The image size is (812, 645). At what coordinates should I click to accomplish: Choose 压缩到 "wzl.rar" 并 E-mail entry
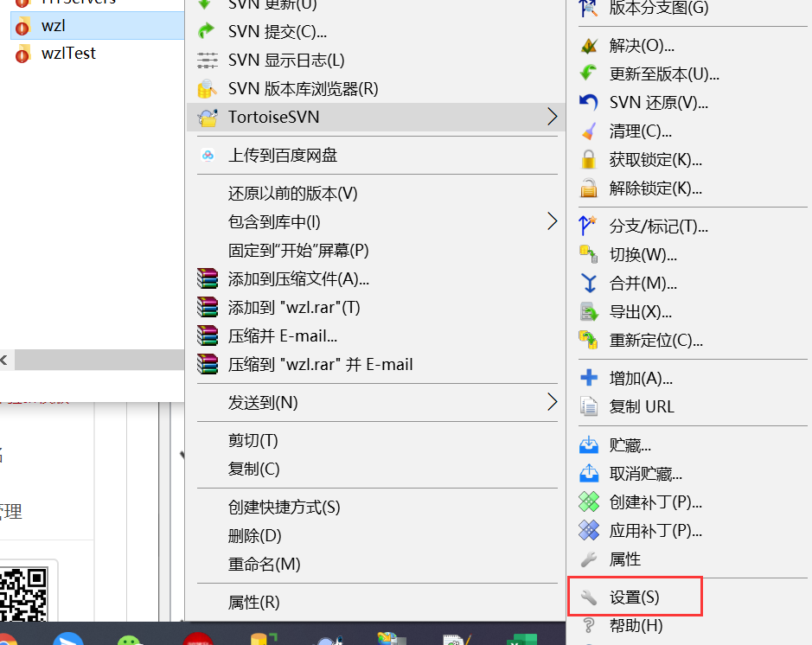point(376,364)
